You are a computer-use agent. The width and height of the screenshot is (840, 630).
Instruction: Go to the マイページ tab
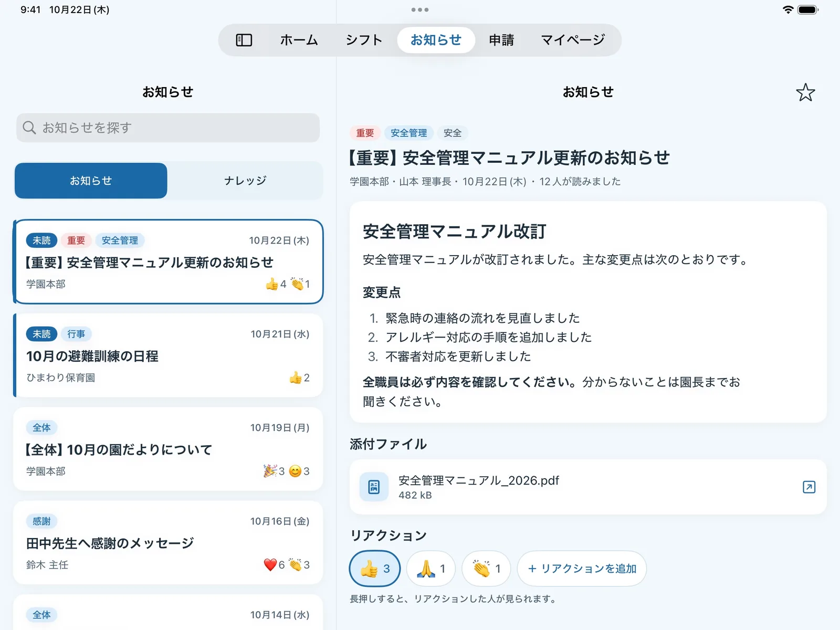click(573, 40)
